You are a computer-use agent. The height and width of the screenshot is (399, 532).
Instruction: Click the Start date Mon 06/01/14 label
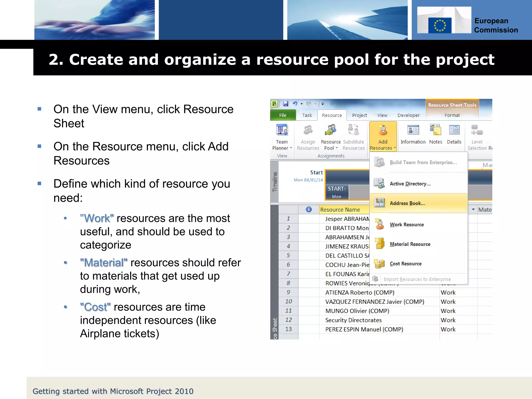point(308,180)
